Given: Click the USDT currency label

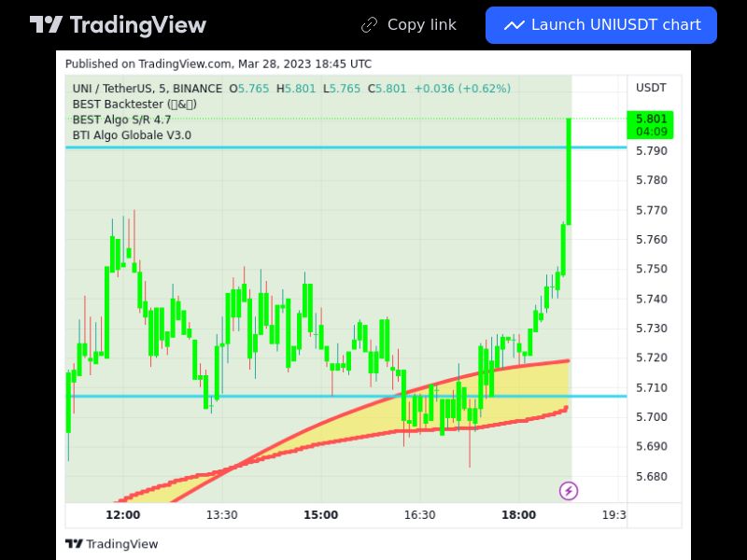Looking at the screenshot, I should tap(651, 88).
